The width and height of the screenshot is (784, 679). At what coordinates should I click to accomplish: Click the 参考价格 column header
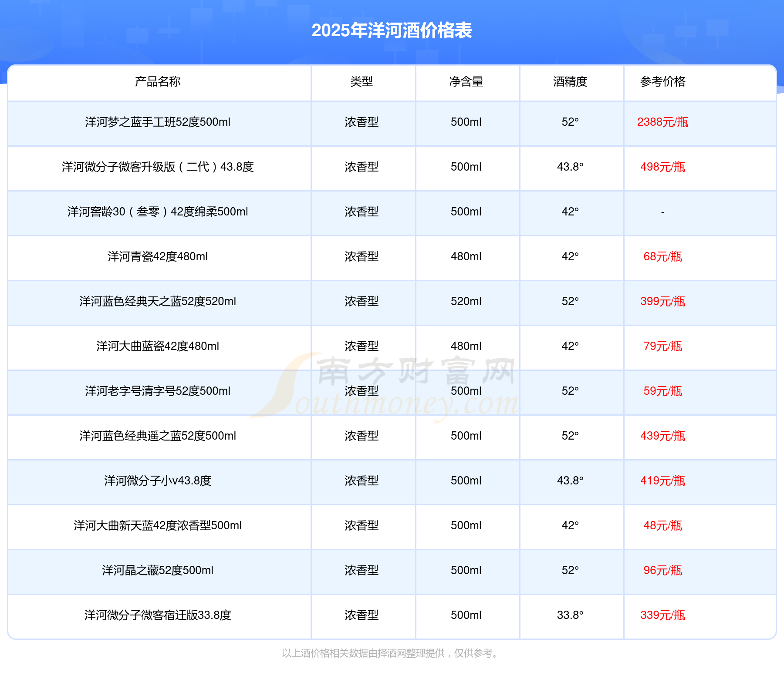pyautogui.click(x=663, y=81)
